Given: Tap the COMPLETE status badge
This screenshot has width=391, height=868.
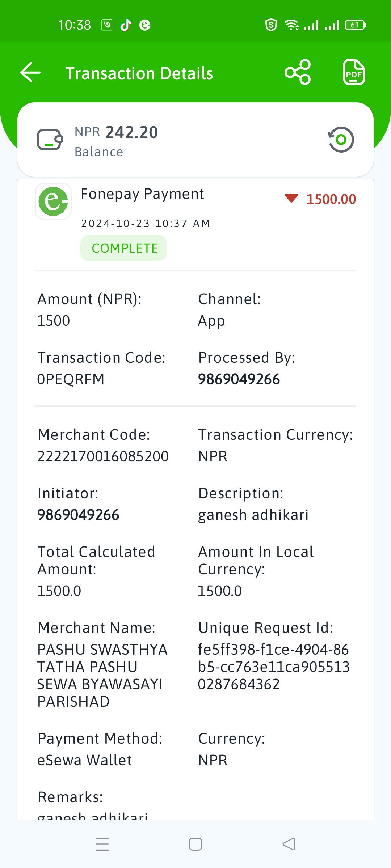Looking at the screenshot, I should [124, 248].
